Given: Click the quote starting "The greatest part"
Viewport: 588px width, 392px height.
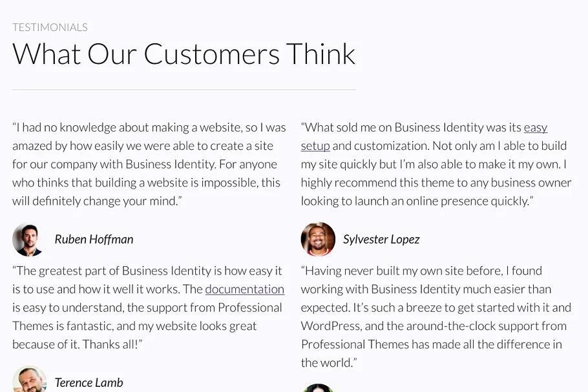Looking at the screenshot, I should coord(149,307).
